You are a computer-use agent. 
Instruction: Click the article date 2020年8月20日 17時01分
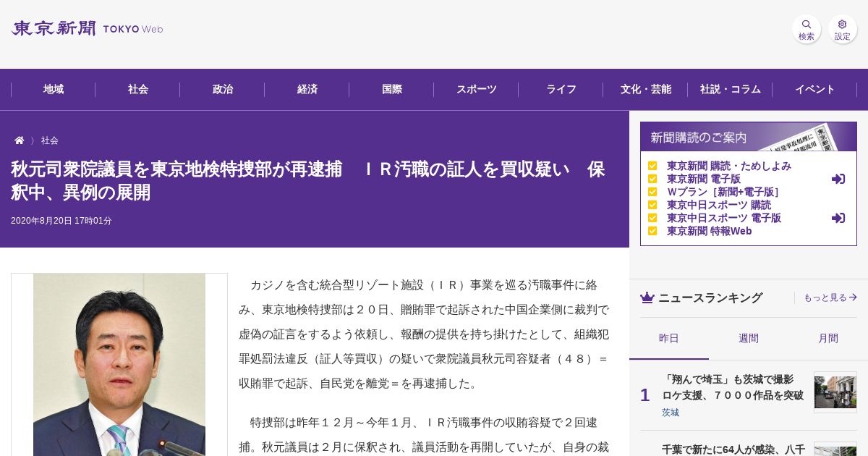(x=61, y=221)
